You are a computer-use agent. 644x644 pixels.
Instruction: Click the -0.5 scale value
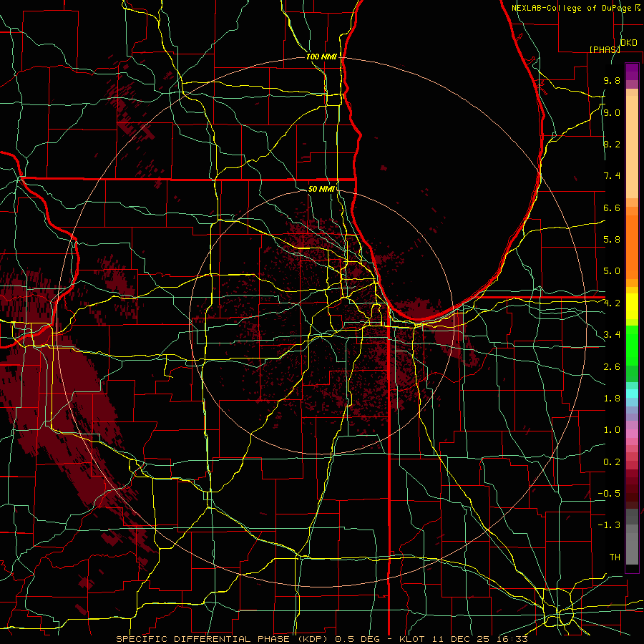609,494
